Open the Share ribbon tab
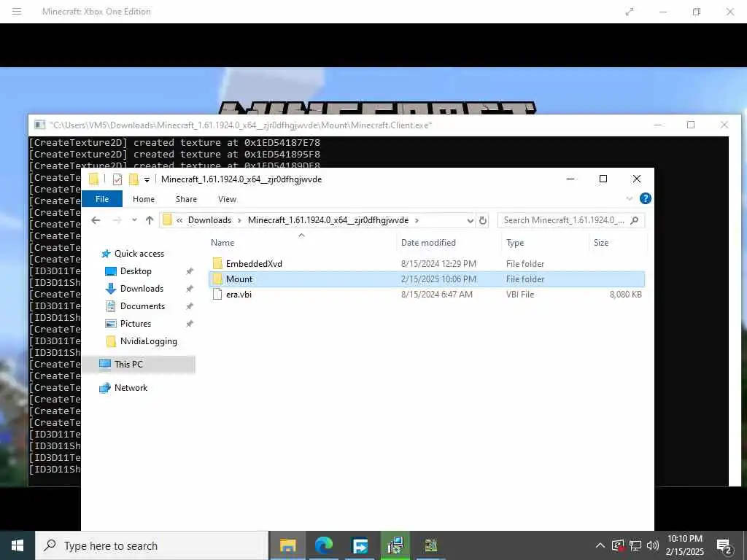Viewport: 747px width, 560px height. (x=186, y=199)
